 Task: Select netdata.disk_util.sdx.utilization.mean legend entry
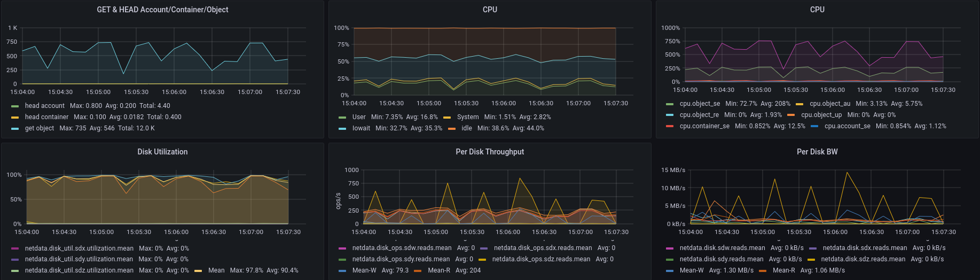pos(79,248)
